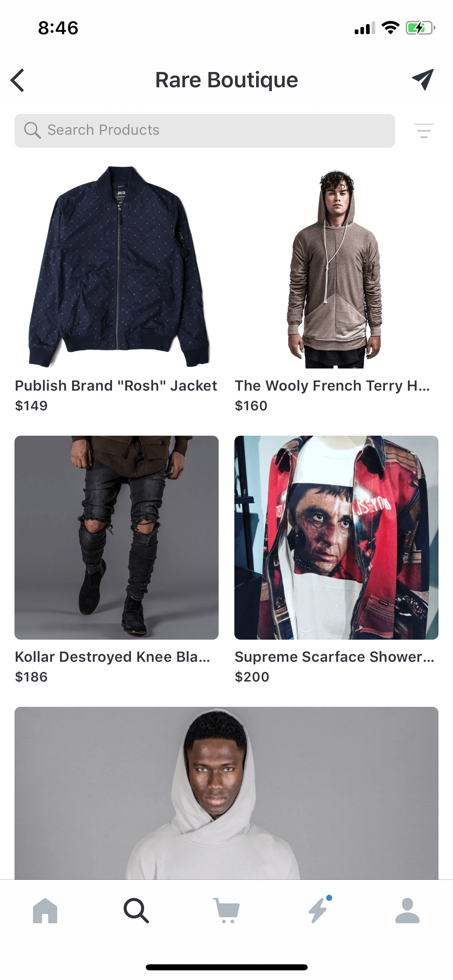Tap 'Publish Brand "Rosh" Jacket' title

(116, 386)
